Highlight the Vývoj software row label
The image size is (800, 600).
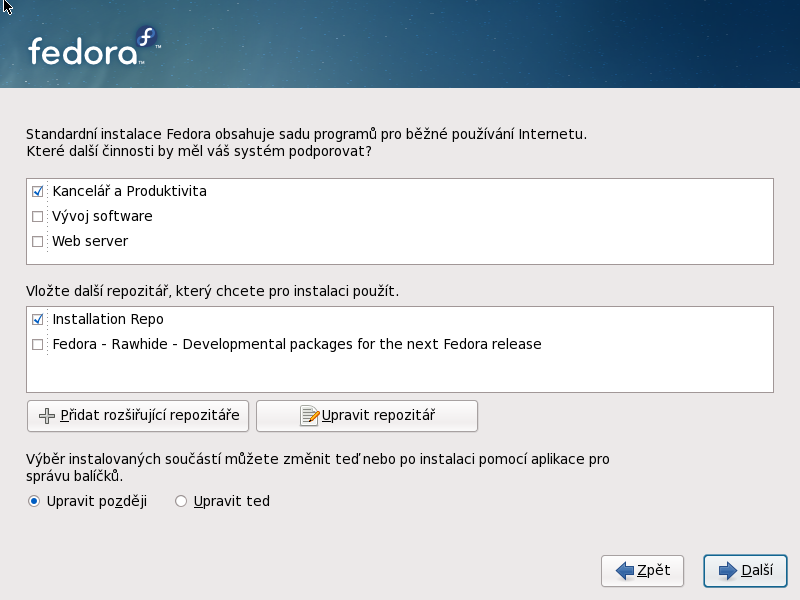(102, 216)
